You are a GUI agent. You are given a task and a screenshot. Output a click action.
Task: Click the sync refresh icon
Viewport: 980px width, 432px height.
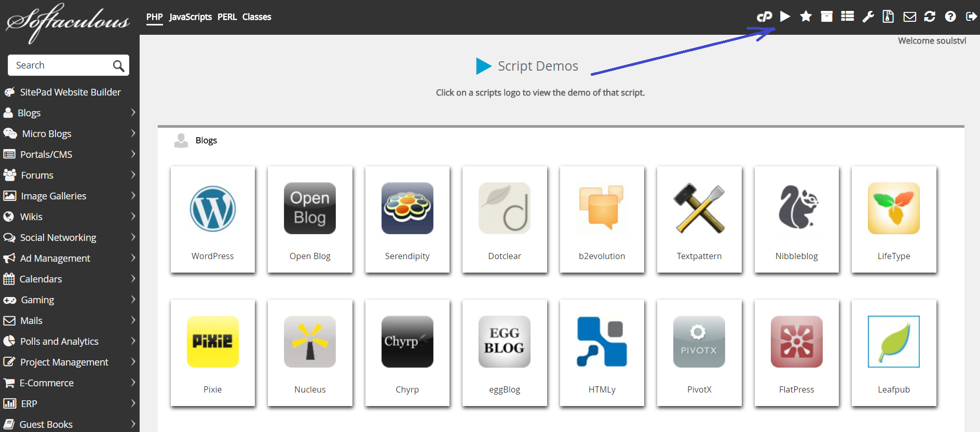(x=930, y=17)
